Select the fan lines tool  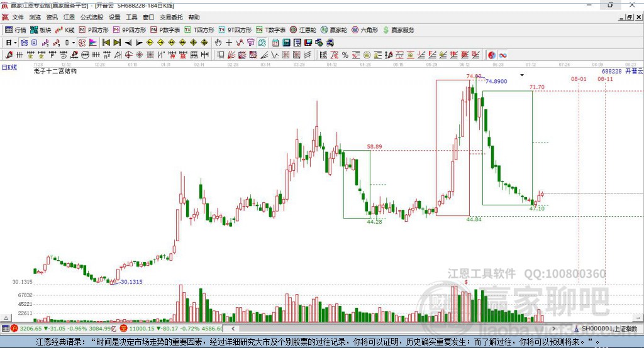point(231,55)
